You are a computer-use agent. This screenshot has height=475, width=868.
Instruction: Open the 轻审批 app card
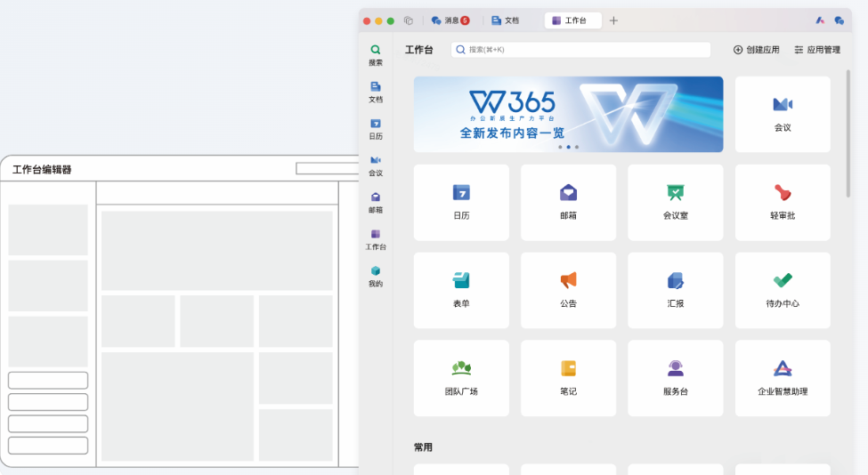[x=783, y=203]
